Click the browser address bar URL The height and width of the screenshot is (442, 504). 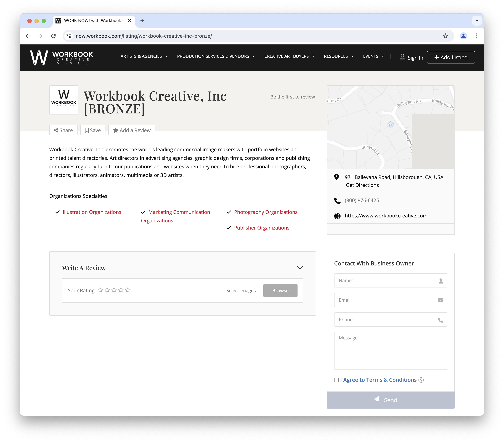click(144, 36)
